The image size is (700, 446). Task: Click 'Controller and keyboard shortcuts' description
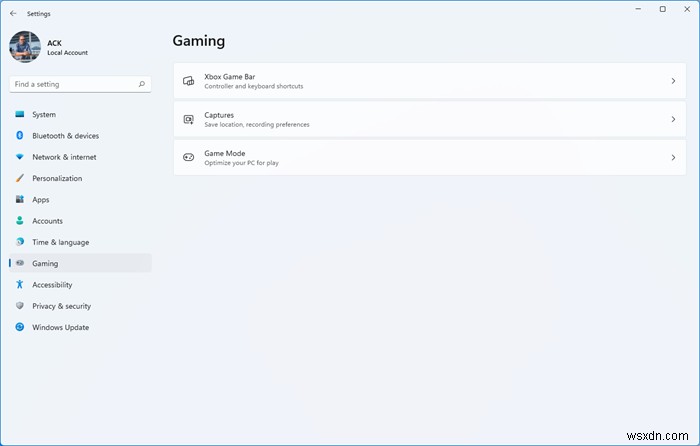(254, 86)
